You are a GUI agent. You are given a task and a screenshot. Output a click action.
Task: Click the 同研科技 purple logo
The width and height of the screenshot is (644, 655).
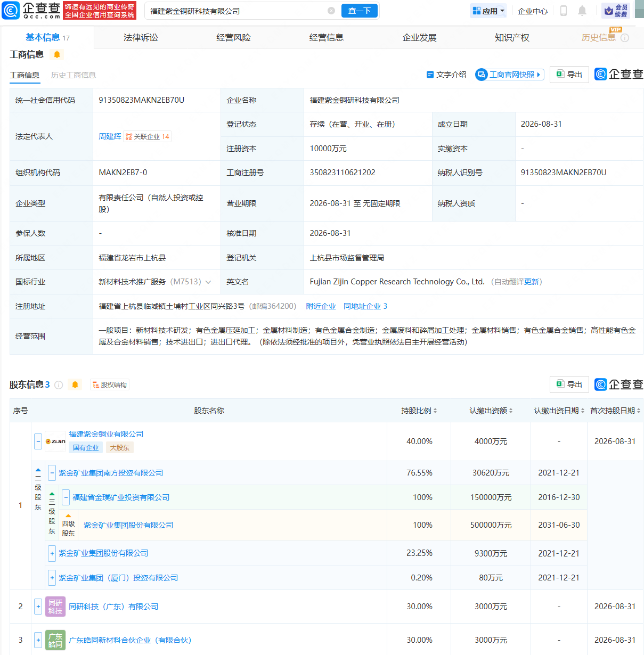55,607
